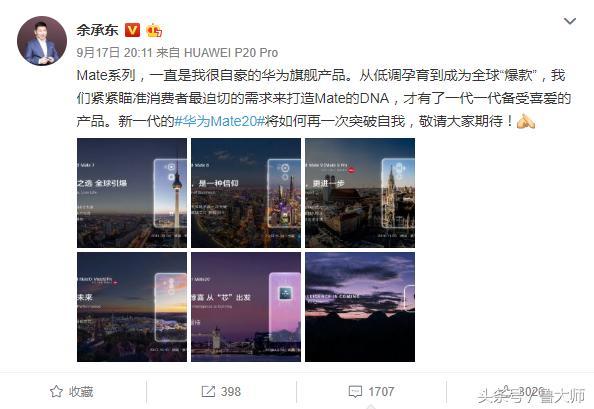Open the Mate 9 cathedral image

360,193
